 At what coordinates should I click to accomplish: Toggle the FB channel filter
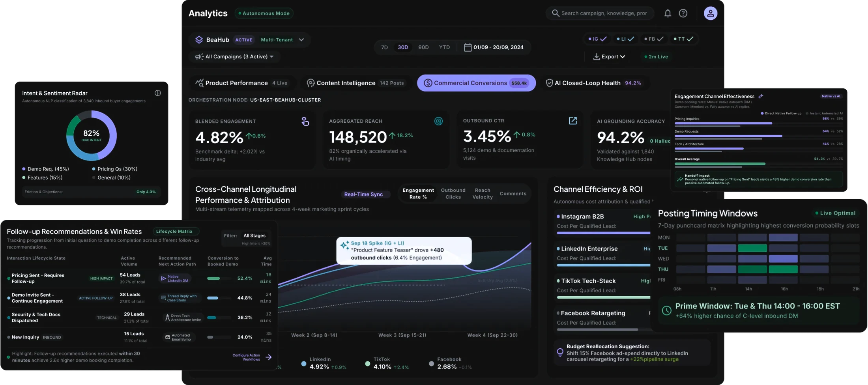coord(654,39)
